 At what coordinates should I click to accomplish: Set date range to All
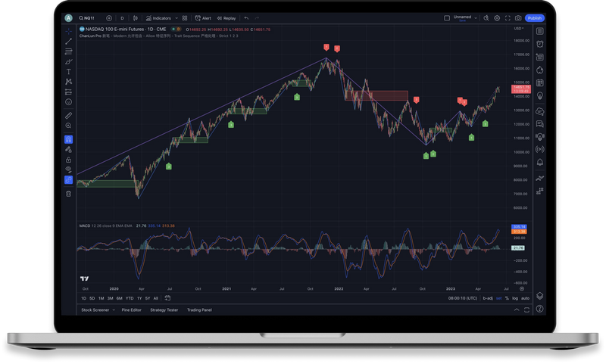pos(156,298)
